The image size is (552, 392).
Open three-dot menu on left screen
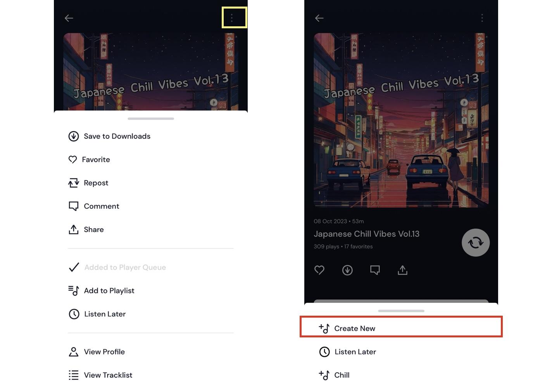[x=232, y=18]
